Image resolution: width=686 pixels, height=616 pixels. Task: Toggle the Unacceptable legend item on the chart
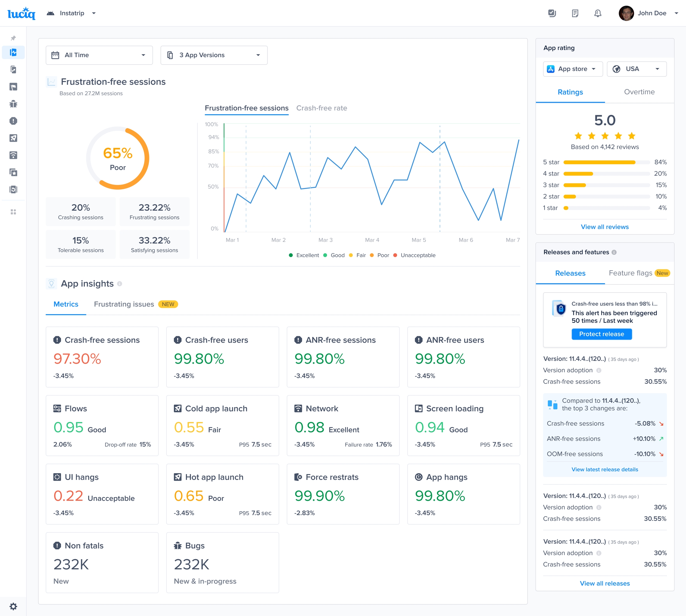pyautogui.click(x=414, y=255)
